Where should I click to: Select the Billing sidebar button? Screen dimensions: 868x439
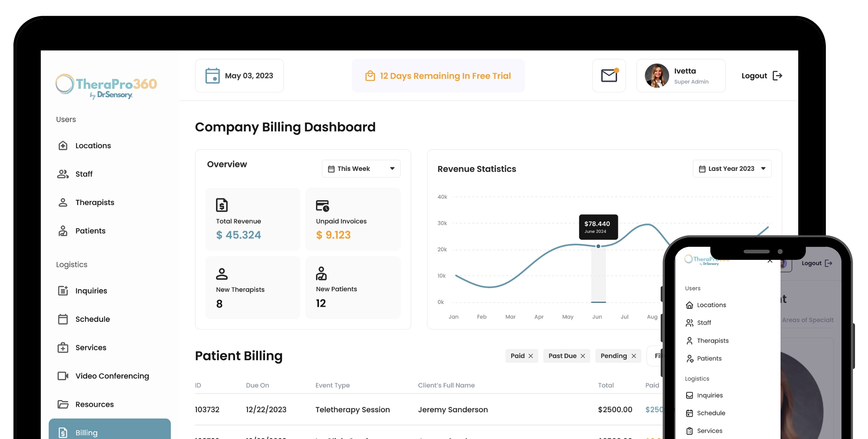coord(109,430)
